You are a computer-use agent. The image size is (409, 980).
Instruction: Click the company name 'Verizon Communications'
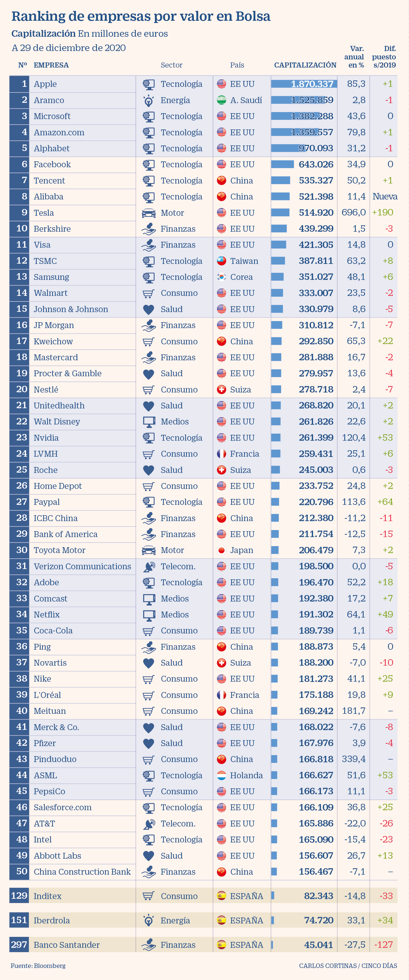click(x=82, y=566)
